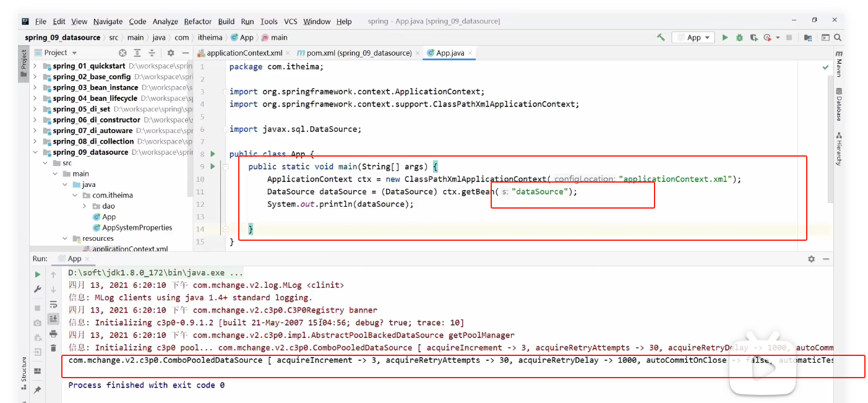Click green checkmark inspection indicator
Image resolution: width=868 pixels, height=403 pixels.
[x=825, y=67]
